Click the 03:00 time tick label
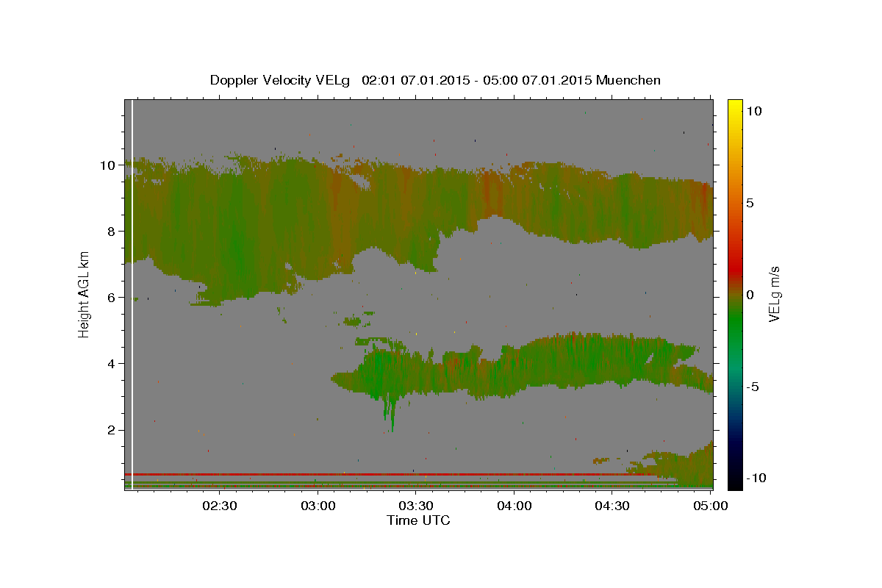The width and height of the screenshot is (882, 588). [x=318, y=506]
